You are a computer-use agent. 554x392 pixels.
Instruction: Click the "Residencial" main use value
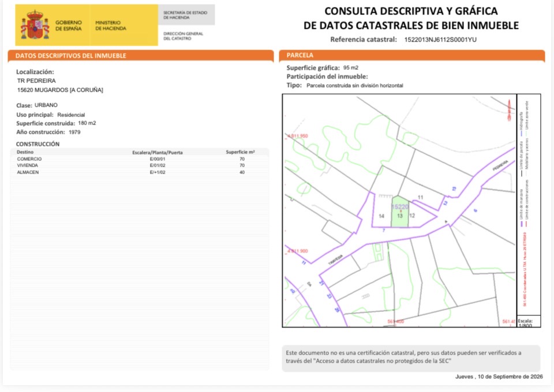pyautogui.click(x=71, y=115)
